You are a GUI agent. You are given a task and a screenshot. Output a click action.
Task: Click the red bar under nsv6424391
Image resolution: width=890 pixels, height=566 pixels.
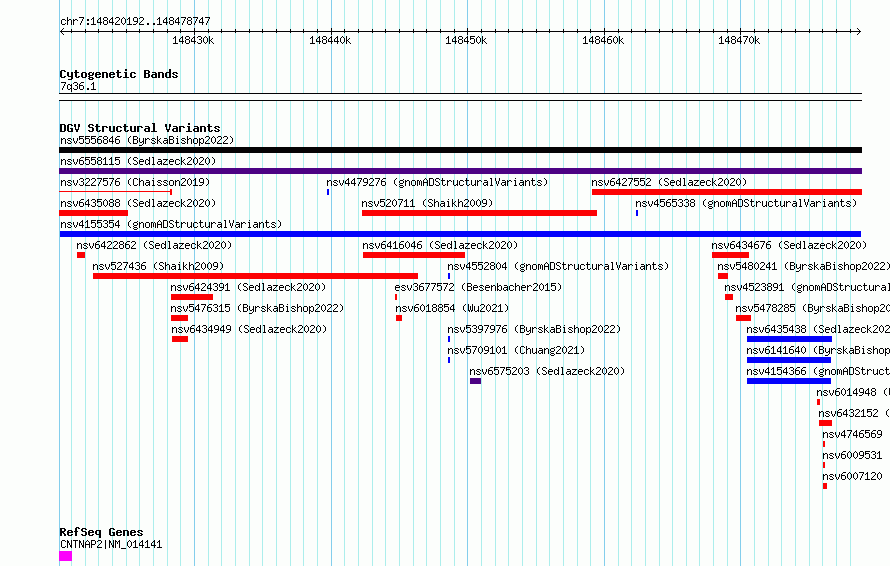tap(192, 297)
